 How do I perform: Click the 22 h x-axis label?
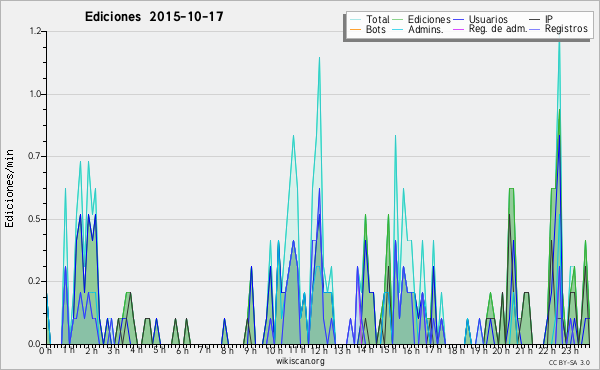(x=547, y=351)
